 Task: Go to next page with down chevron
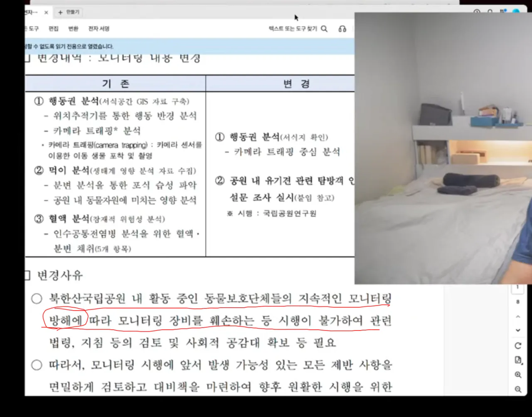(x=518, y=330)
